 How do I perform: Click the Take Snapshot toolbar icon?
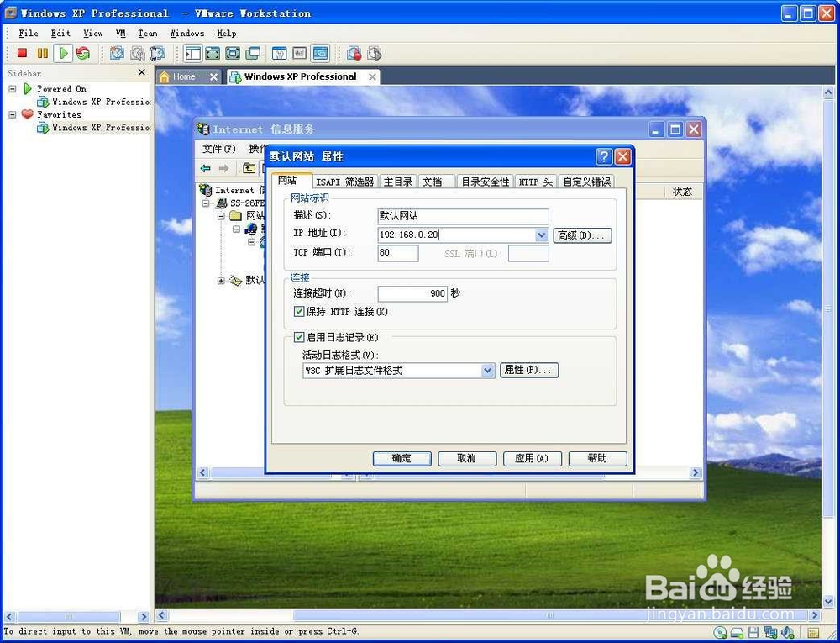pos(117,52)
